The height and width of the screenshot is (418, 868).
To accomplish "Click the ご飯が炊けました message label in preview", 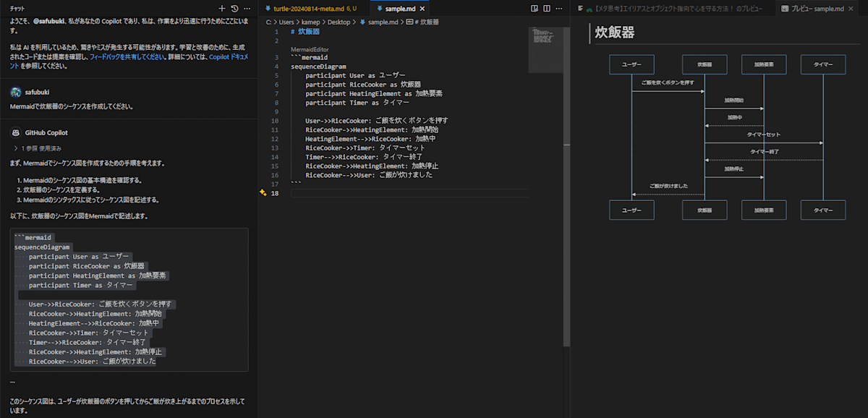I will [668, 186].
